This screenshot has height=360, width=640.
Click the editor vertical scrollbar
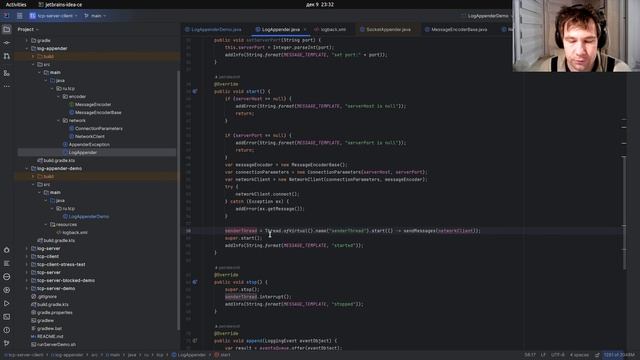tap(624, 212)
